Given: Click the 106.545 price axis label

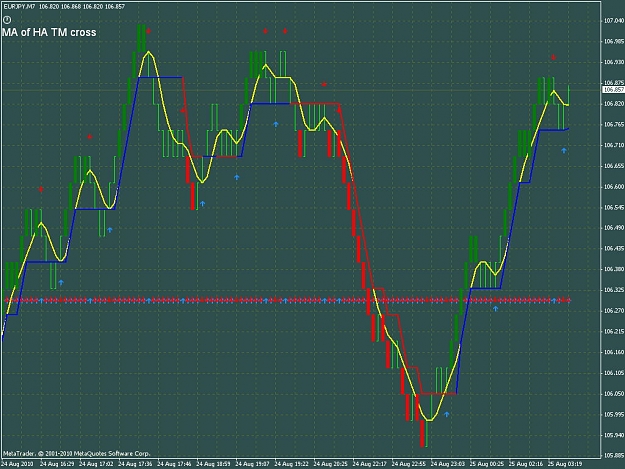Looking at the screenshot, I should coord(614,207).
